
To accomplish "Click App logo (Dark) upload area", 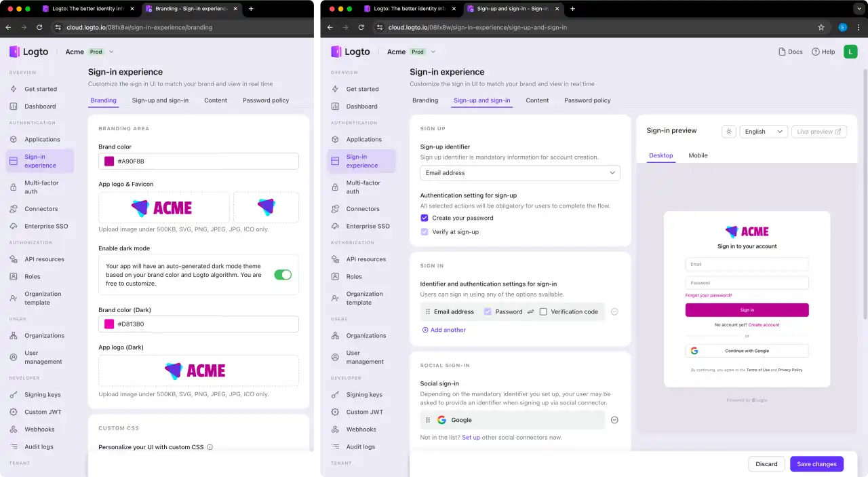I will (199, 370).
